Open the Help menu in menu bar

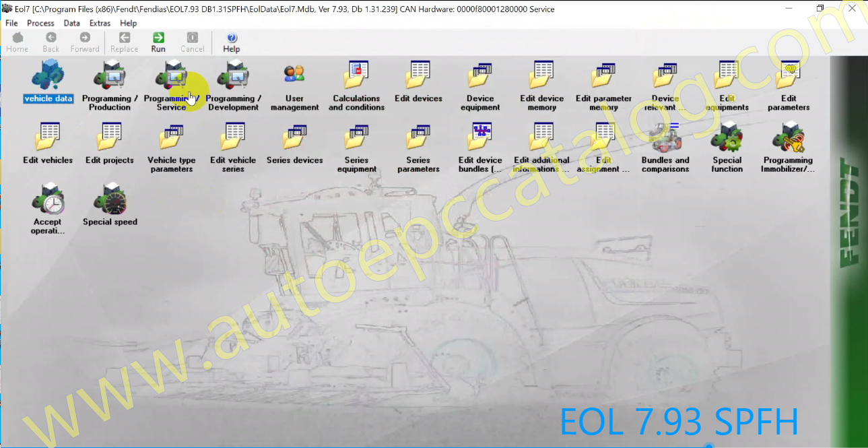click(x=129, y=23)
